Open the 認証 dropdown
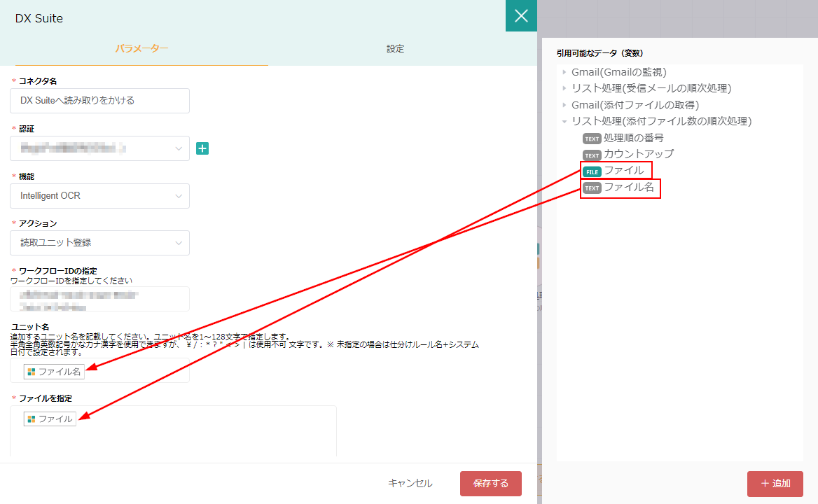Viewport: 818px width, 504px height. click(x=99, y=148)
